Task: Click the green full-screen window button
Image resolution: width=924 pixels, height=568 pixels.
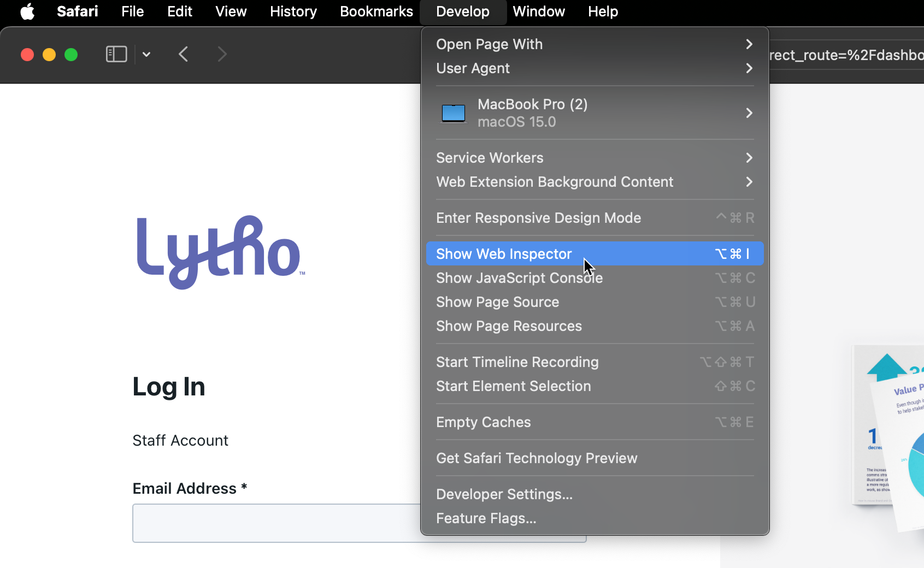Action: [x=71, y=55]
